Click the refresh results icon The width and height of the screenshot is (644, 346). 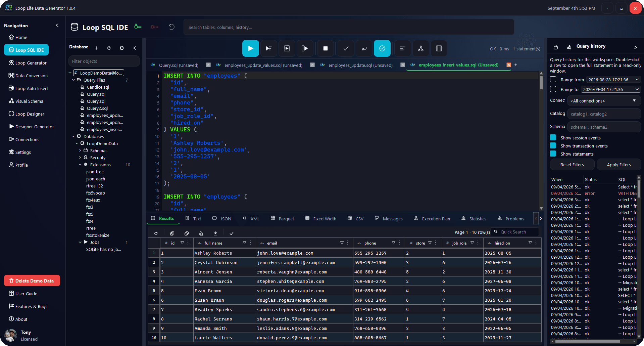tap(156, 233)
